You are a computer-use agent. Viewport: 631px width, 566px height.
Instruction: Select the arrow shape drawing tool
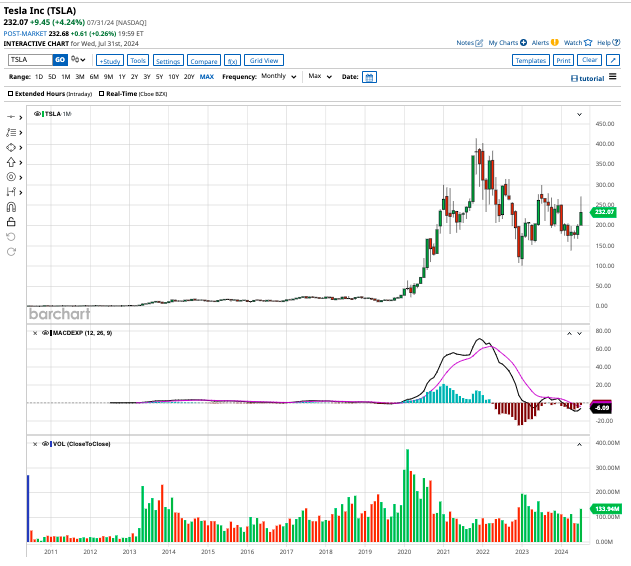pyautogui.click(x=11, y=161)
